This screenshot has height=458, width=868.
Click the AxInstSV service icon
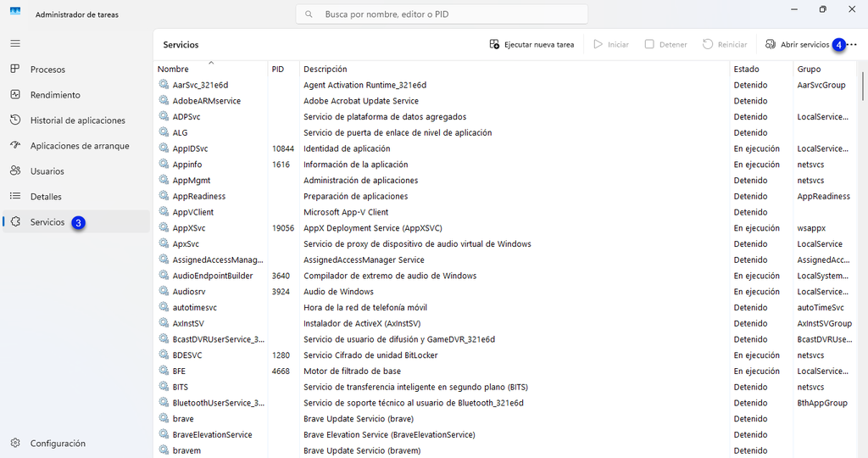164,323
